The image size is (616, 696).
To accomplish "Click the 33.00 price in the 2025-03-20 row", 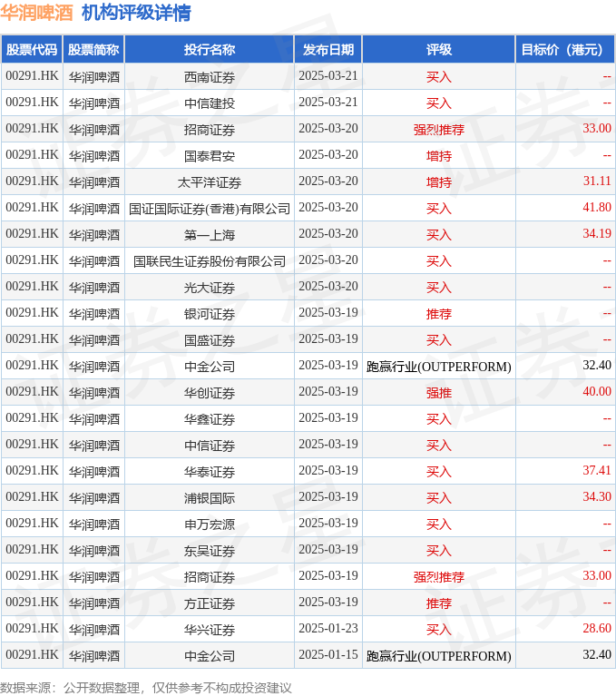I will tap(597, 128).
